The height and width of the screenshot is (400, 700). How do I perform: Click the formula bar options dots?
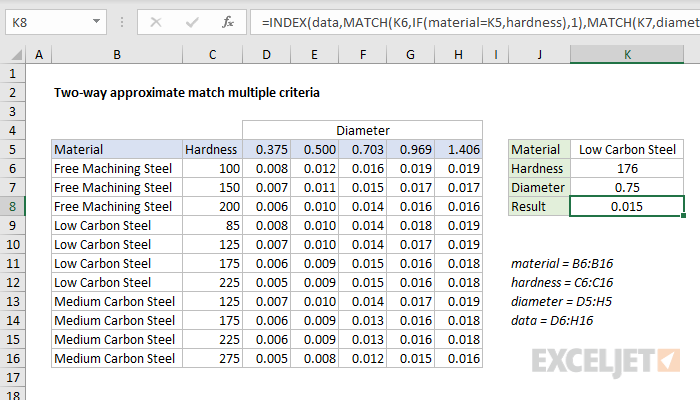tap(122, 22)
